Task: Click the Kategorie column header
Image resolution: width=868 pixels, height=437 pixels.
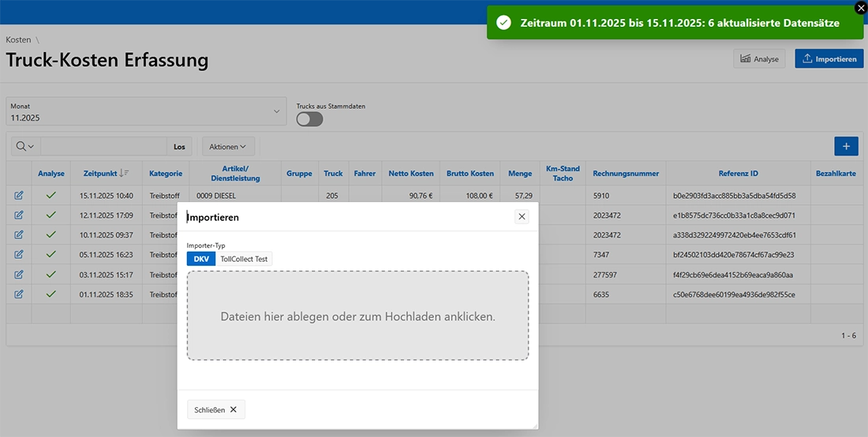Action: [x=166, y=173]
